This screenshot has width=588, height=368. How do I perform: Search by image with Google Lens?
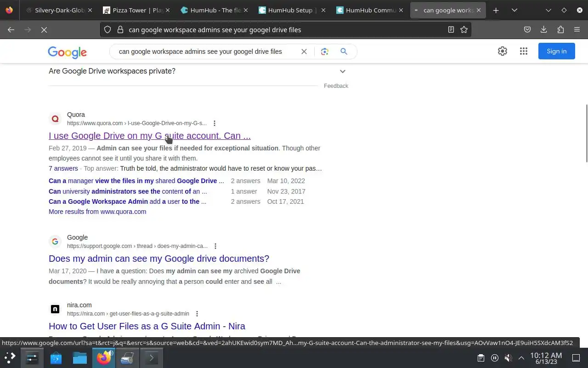(325, 52)
